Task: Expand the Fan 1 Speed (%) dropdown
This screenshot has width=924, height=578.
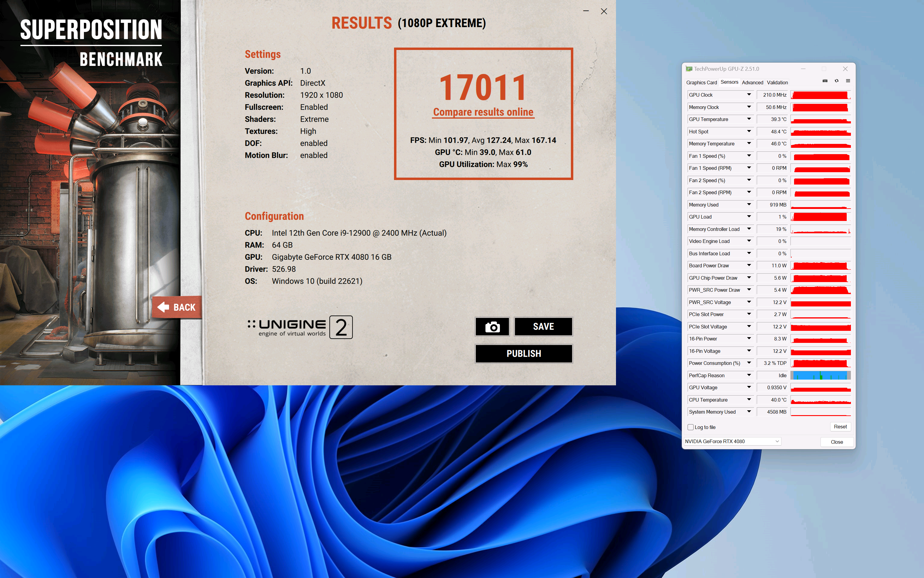Action: pyautogui.click(x=749, y=156)
